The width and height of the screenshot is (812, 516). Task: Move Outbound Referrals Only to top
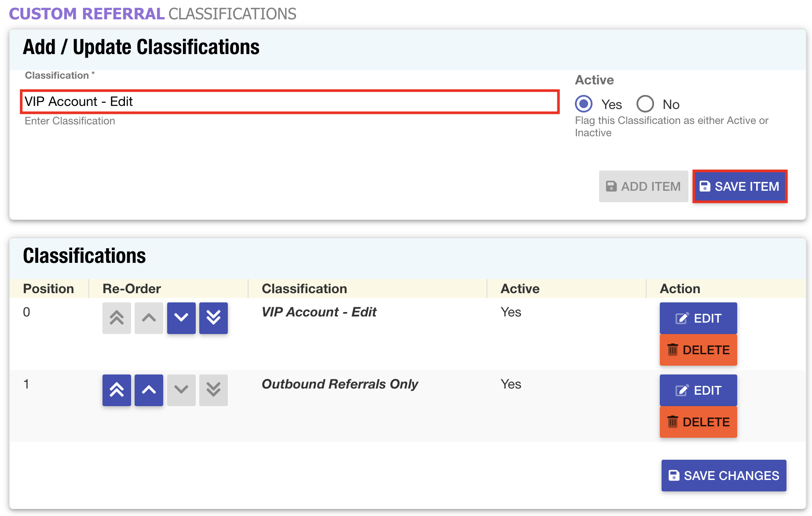pyautogui.click(x=117, y=390)
